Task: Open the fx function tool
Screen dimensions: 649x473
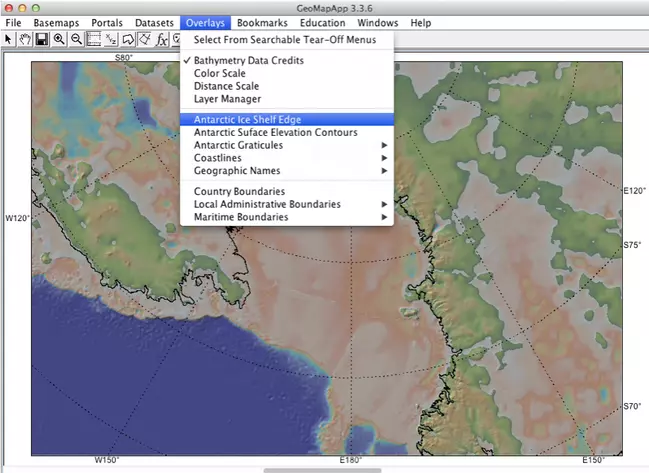Action: coord(162,39)
